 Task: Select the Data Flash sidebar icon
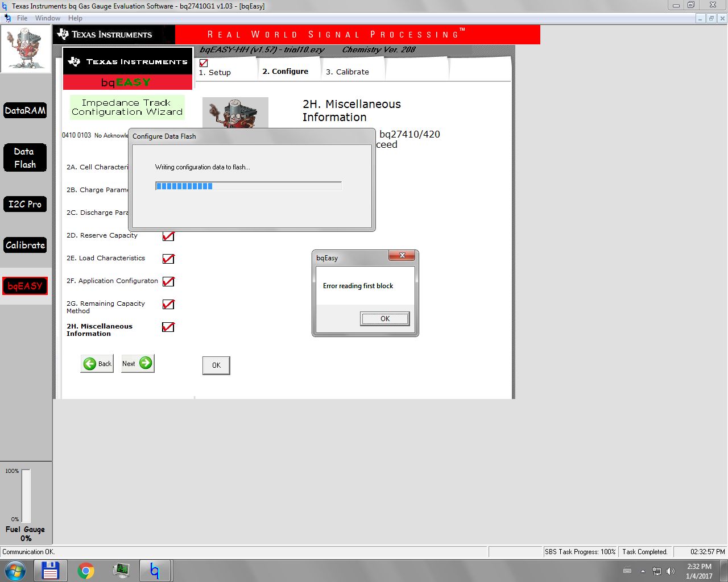point(25,157)
